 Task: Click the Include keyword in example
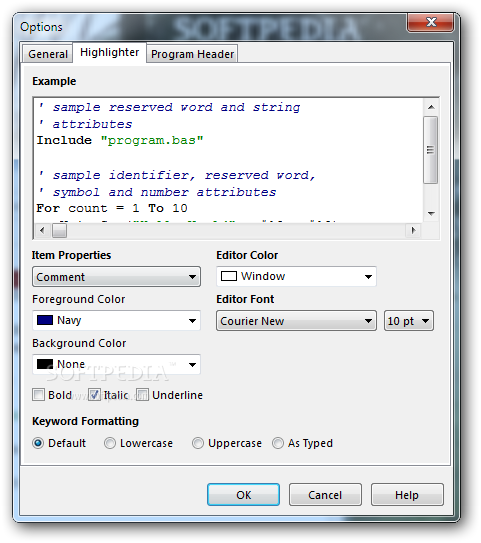click(64, 140)
